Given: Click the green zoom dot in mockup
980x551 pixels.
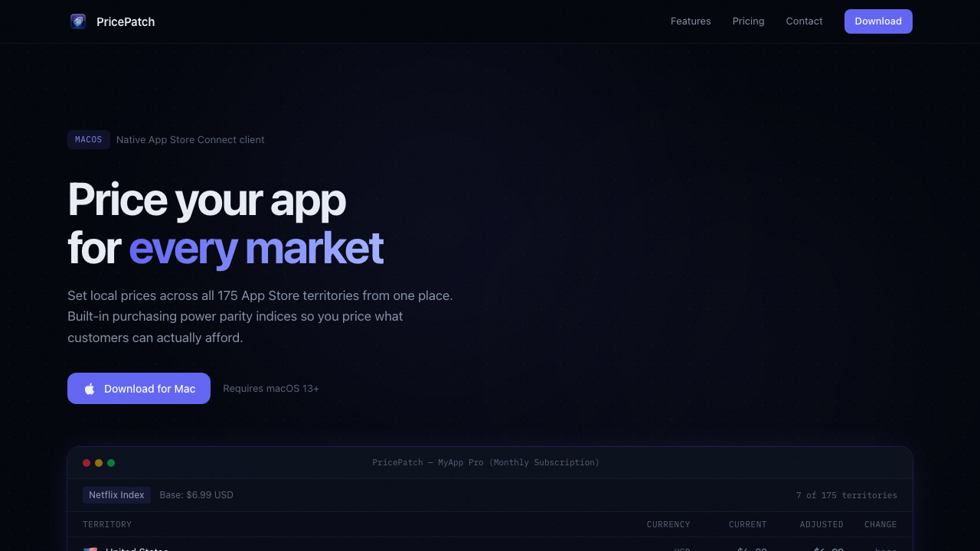Looking at the screenshot, I should click(x=111, y=463).
